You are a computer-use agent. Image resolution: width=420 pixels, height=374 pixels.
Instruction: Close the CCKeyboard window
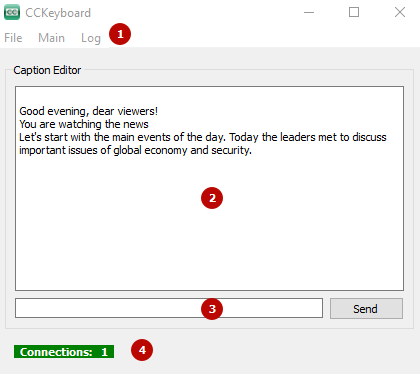point(400,13)
